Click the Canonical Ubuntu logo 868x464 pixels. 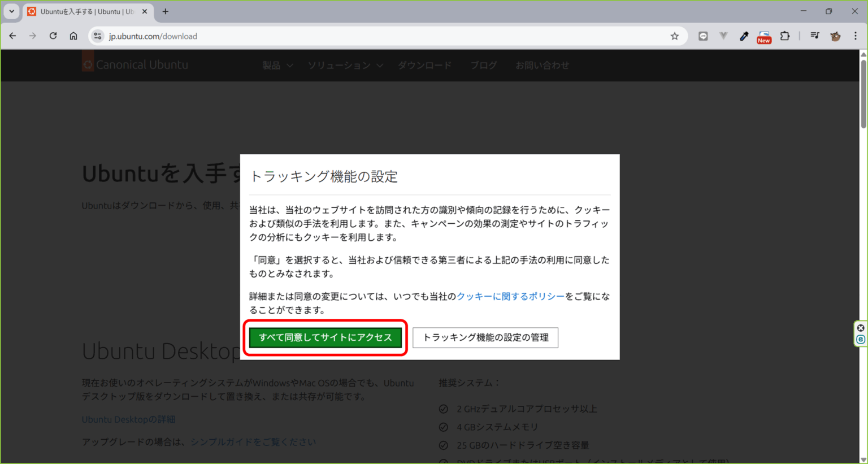pos(135,64)
